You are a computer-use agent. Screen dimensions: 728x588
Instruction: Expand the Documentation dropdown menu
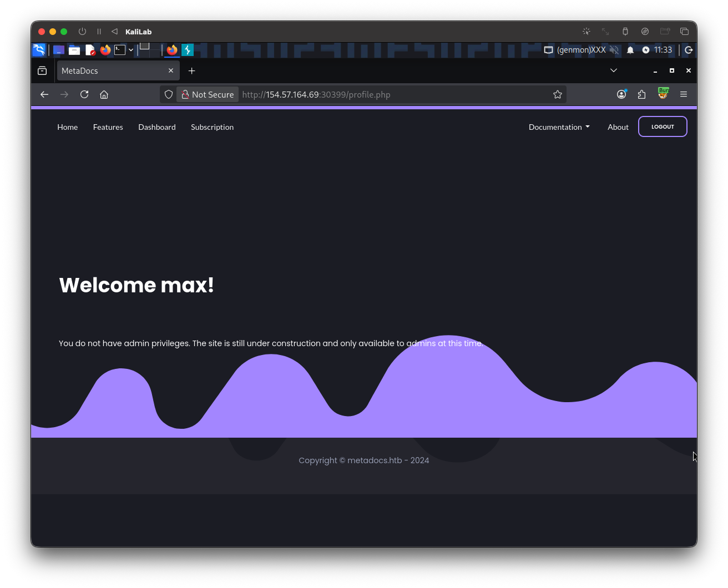[559, 127]
